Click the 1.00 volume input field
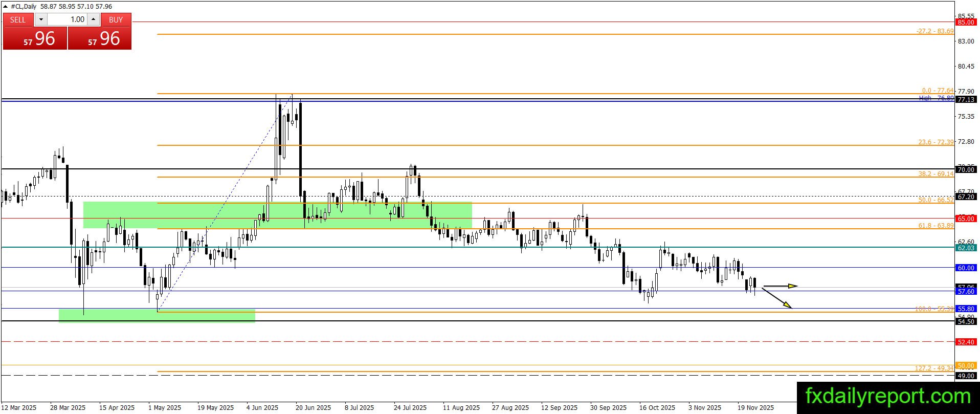 pyautogui.click(x=68, y=19)
